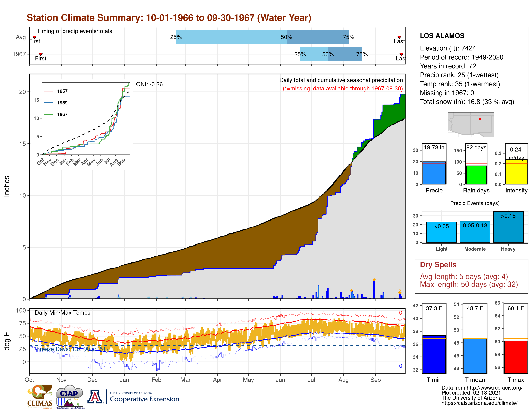532x411 pixels.
Task: Click the red missing-data availability note
Action: (343, 88)
